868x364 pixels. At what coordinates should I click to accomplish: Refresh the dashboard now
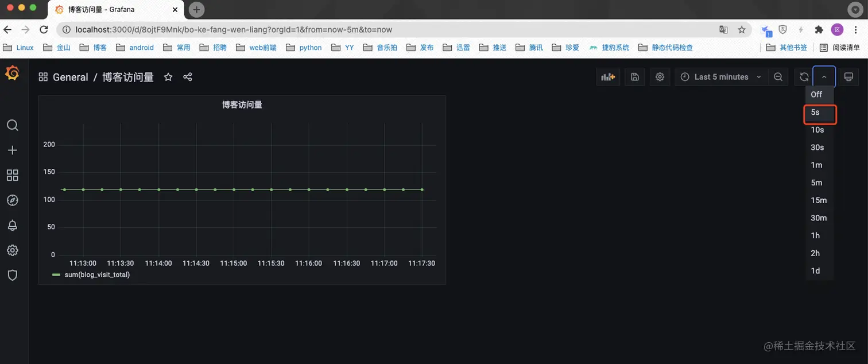[804, 77]
